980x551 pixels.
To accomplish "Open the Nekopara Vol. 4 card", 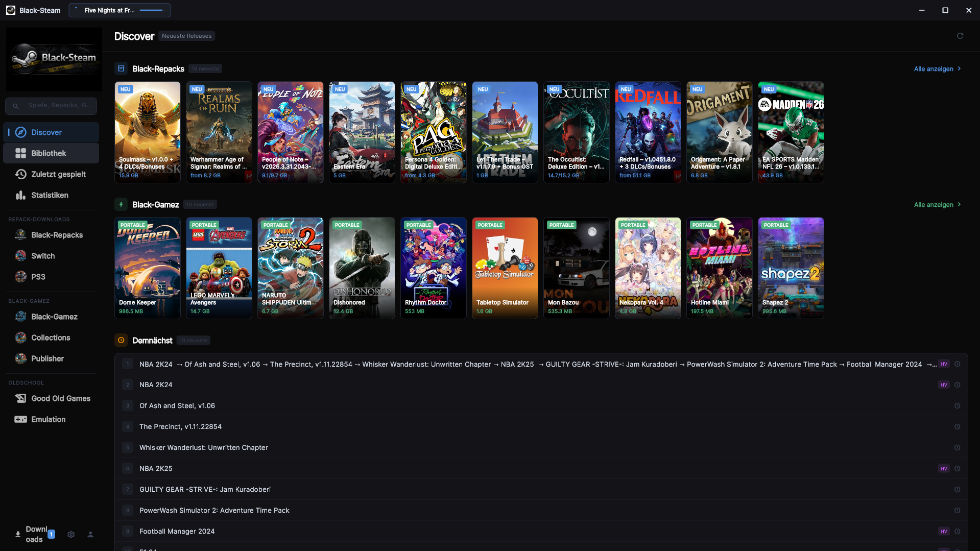I will pyautogui.click(x=648, y=268).
